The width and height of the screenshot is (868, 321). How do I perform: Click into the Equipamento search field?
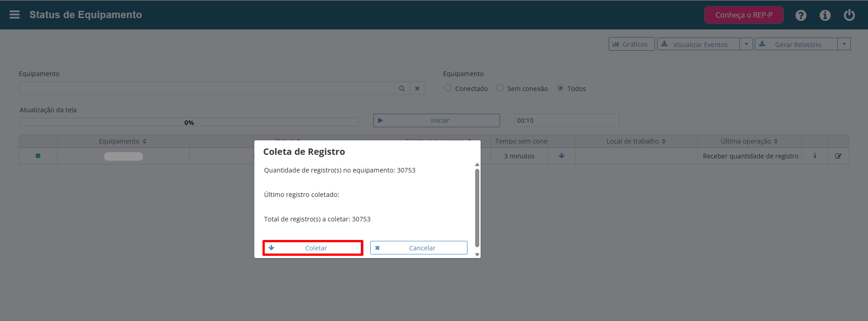click(x=206, y=88)
